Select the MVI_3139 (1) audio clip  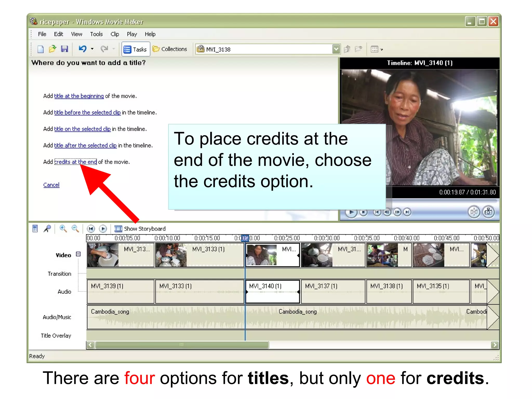[121, 291]
